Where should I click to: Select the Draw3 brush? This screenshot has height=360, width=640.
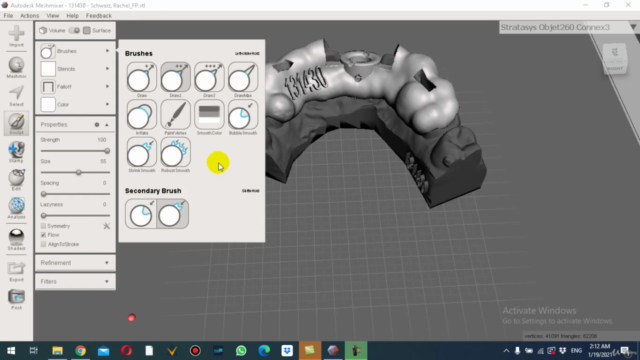[209, 77]
